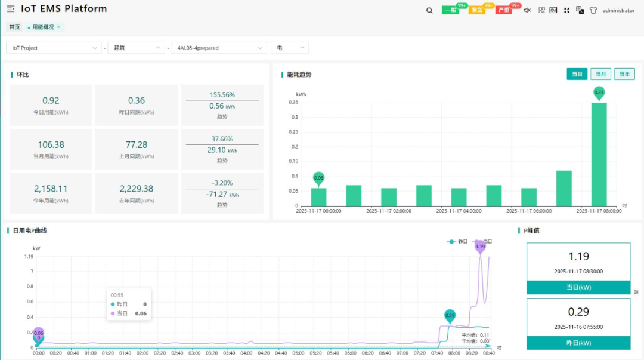This screenshot has height=360, width=644.
Task: Toggle the muted speaker alarm sound icon
Action: coord(527,10)
